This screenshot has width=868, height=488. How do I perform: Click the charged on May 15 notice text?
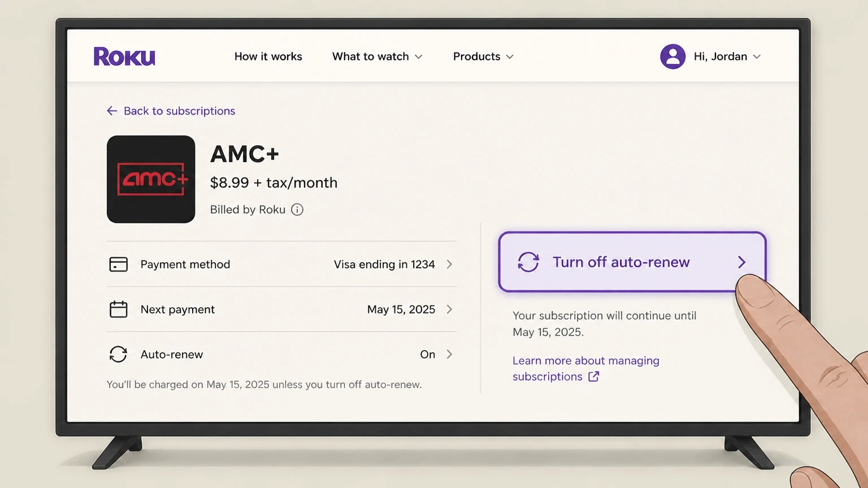coord(264,385)
